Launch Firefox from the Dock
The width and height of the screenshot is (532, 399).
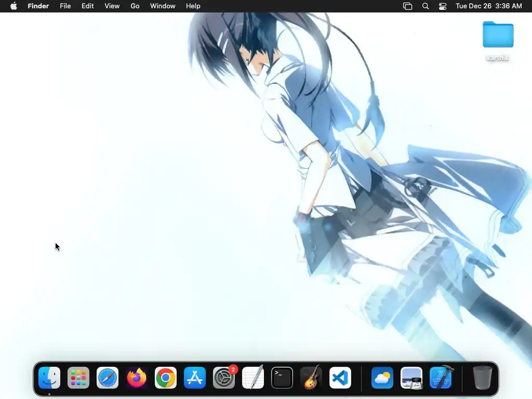[x=137, y=378]
